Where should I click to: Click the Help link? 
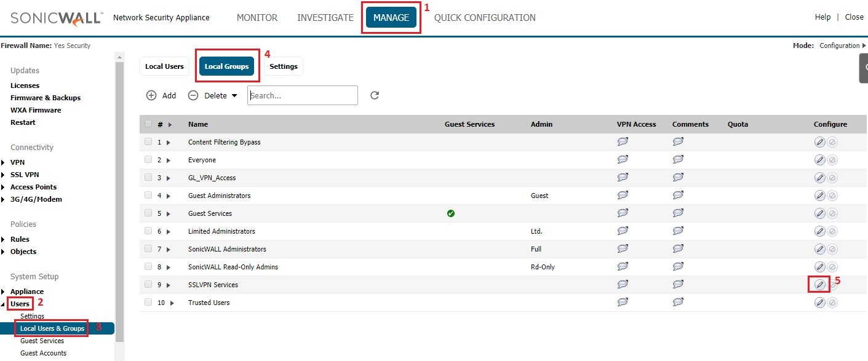coord(822,17)
